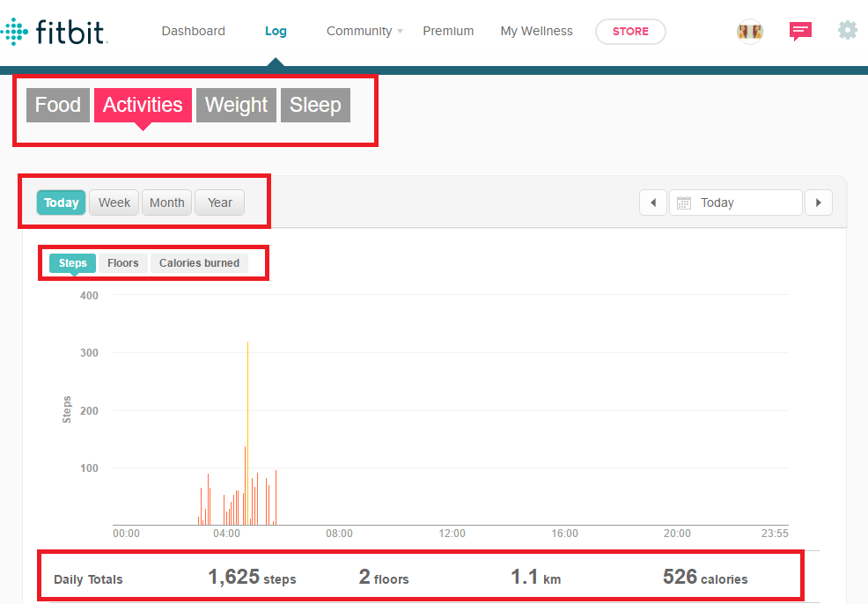The width and height of the screenshot is (868, 604).
Task: Go to next day arrow
Action: [818, 203]
